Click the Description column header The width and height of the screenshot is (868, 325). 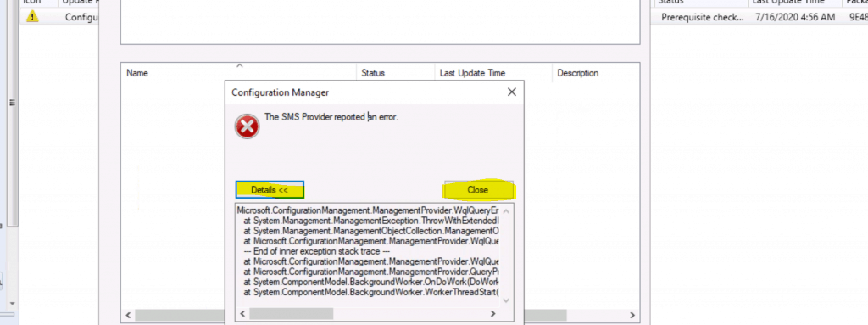coord(596,73)
